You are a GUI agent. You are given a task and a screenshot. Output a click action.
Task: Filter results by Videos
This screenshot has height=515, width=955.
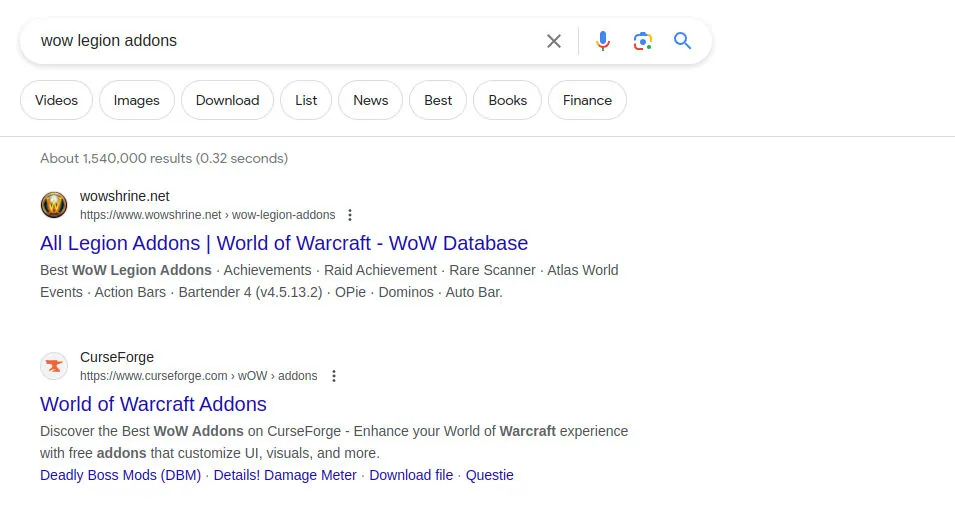point(57,100)
